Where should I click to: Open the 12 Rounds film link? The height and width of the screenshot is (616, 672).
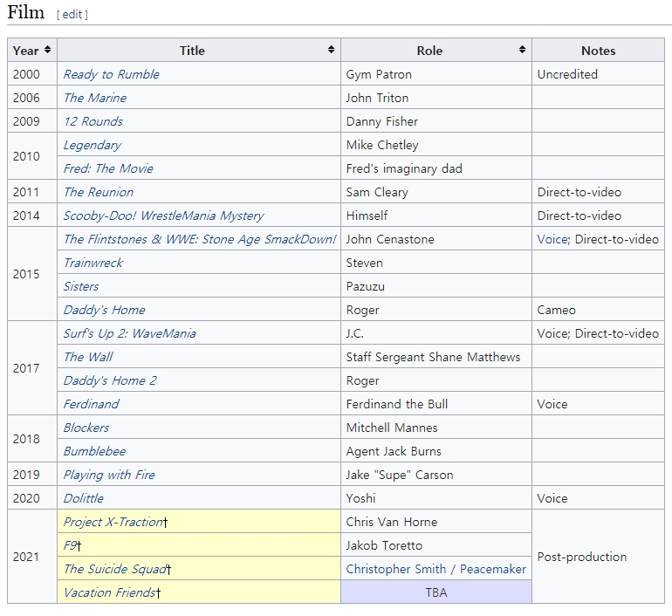[93, 121]
